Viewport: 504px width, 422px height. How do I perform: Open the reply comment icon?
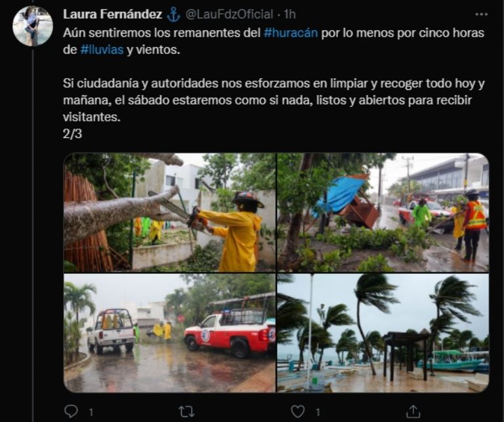coord(71,411)
